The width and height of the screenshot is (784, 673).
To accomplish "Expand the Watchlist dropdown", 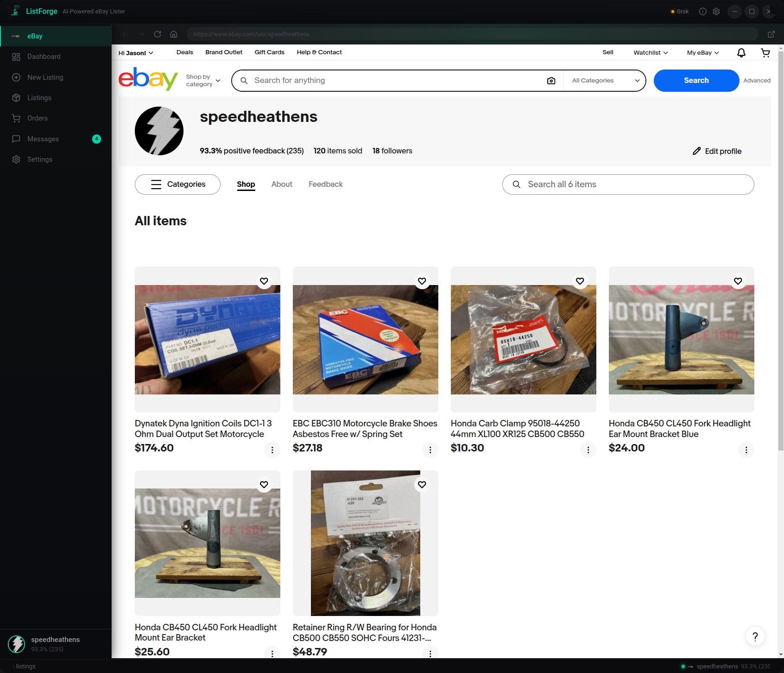I will 651,53.
